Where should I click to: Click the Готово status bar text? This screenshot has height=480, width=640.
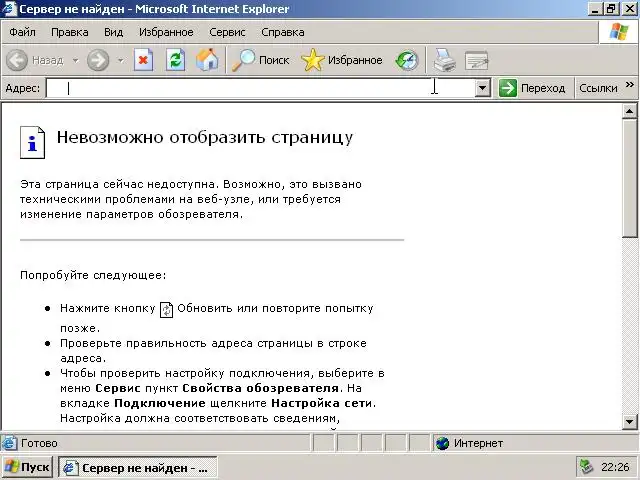tap(39, 443)
